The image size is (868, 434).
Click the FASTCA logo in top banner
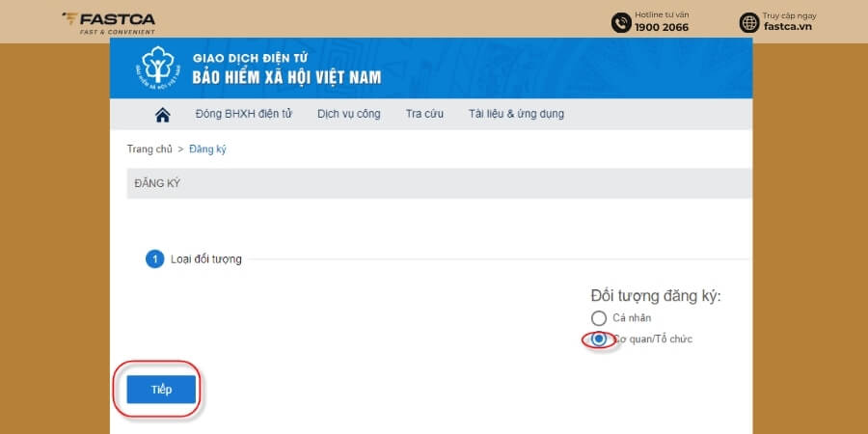[108, 23]
